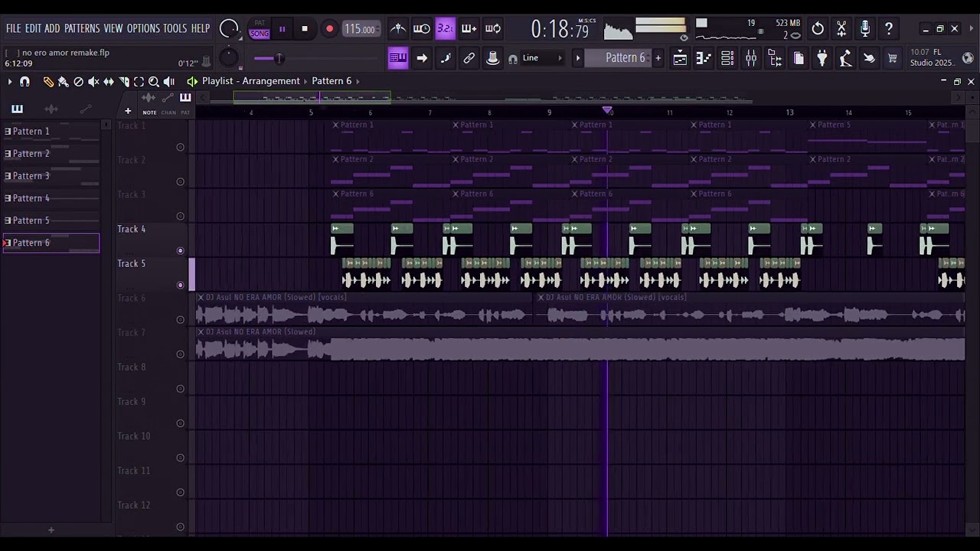Image resolution: width=980 pixels, height=551 pixels.
Task: Mute Track 2 with its circle toggle
Action: tap(181, 181)
